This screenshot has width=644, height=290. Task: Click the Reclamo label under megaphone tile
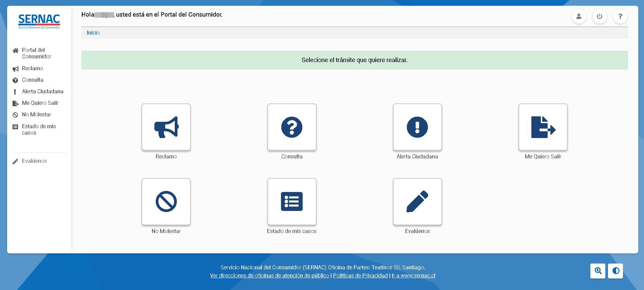coord(166,156)
